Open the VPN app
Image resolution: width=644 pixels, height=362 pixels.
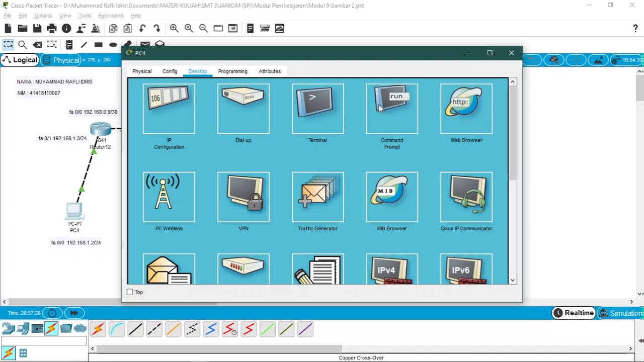[244, 197]
